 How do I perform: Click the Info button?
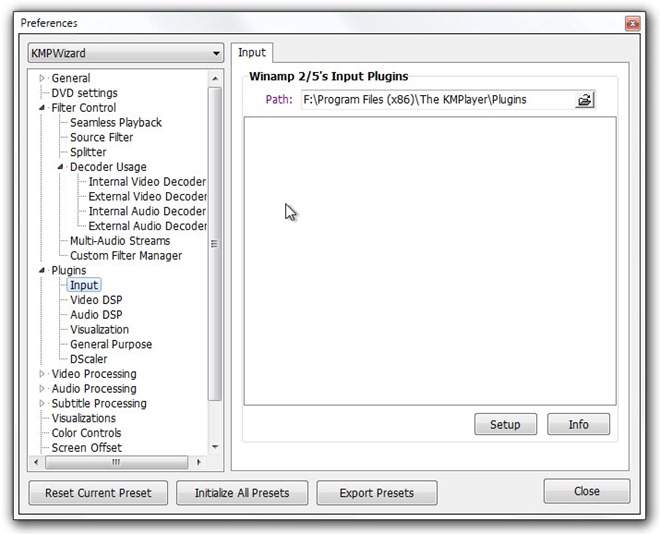578,424
